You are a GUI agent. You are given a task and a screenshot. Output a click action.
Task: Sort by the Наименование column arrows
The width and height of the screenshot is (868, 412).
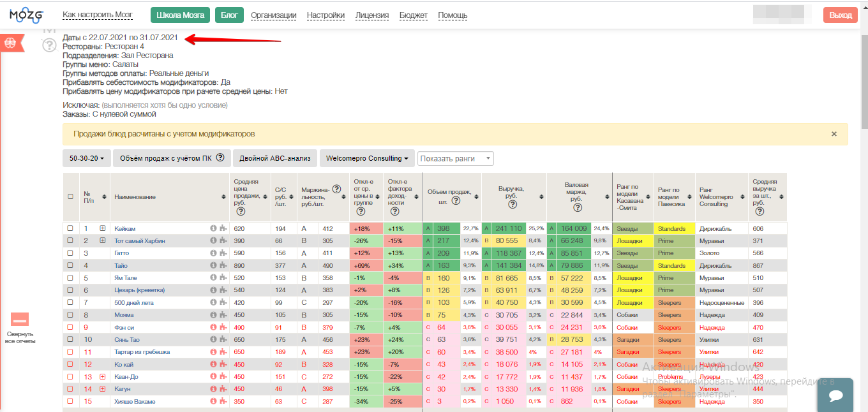tap(223, 197)
